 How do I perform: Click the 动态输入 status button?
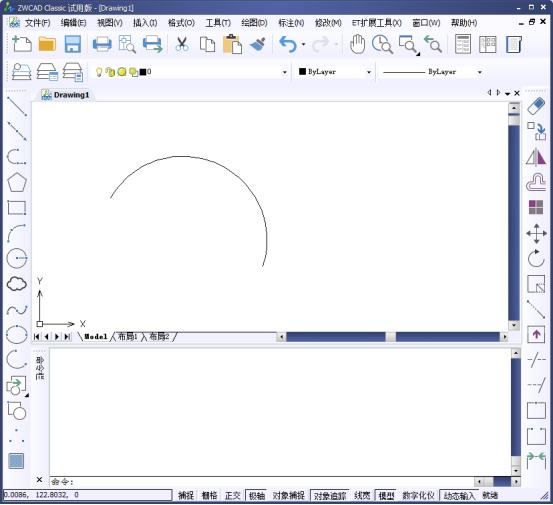tap(459, 495)
